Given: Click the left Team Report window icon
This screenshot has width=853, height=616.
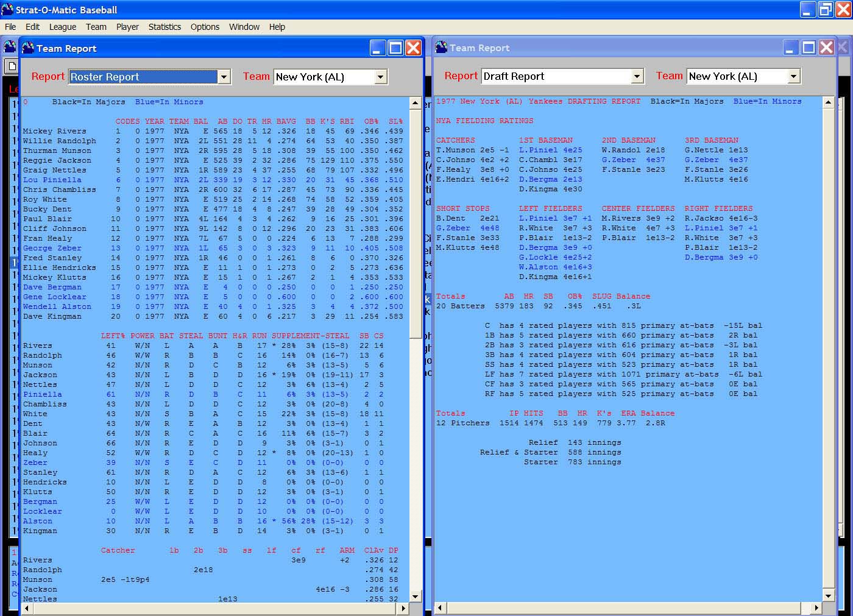Looking at the screenshot, I should click(28, 48).
